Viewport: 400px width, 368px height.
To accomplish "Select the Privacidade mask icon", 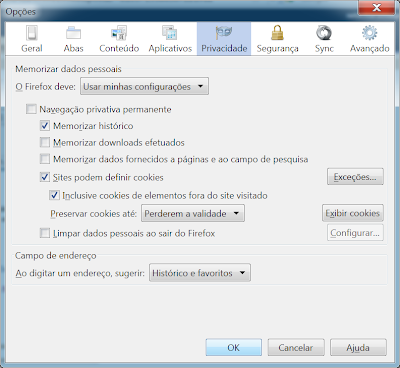I will click(x=224, y=33).
